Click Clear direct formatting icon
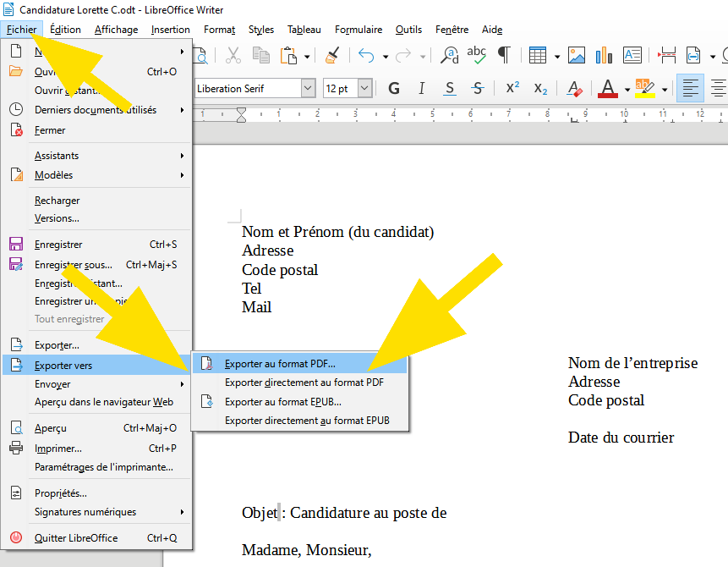Image resolution: width=728 pixels, height=567 pixels. 575,88
